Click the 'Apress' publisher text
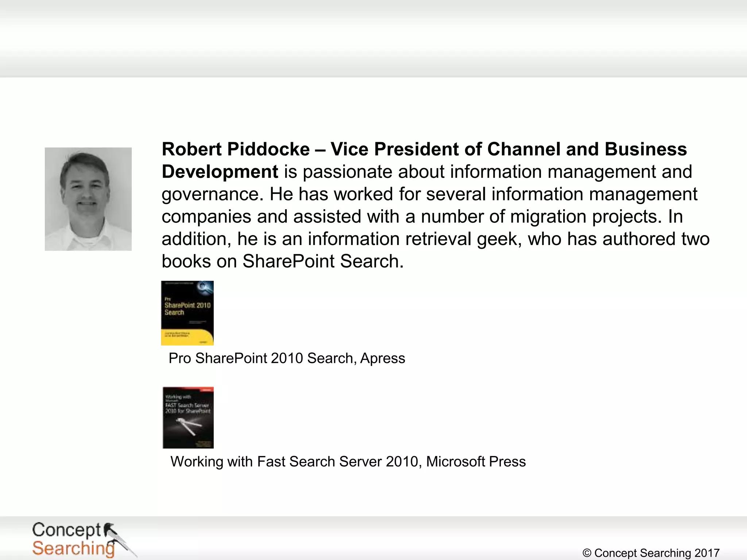Image resolution: width=747 pixels, height=560 pixels. click(x=383, y=358)
